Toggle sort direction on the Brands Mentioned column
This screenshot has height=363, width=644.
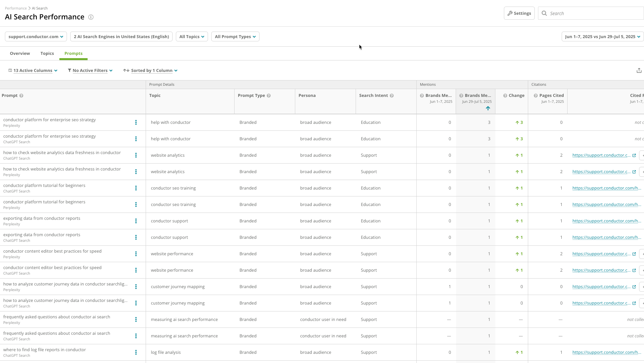point(488,108)
